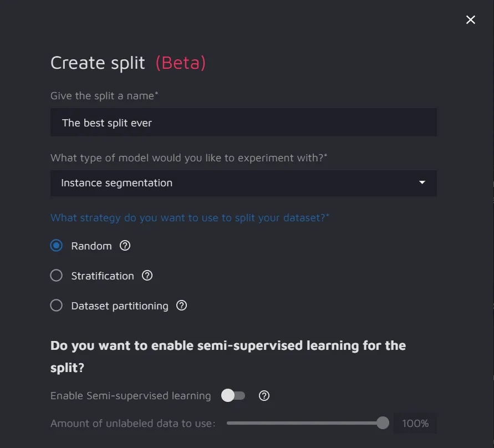Pick the Dataset partitioning radio button
Screen dimensions: 494x448
click(57, 306)
